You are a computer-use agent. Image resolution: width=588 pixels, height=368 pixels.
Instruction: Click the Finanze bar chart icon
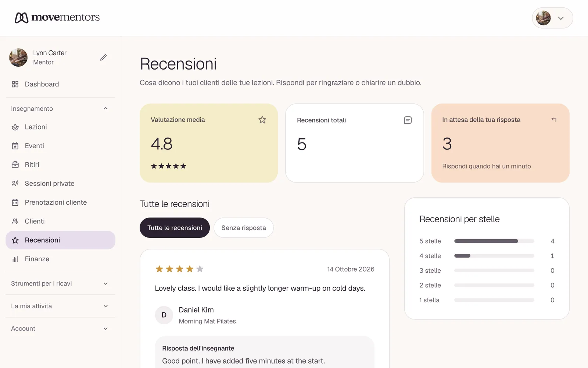pyautogui.click(x=15, y=259)
